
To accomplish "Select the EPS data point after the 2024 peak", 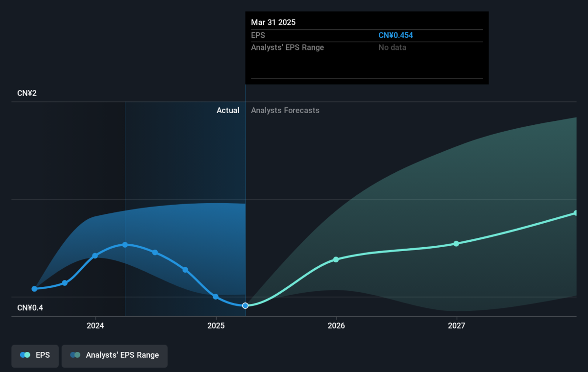I will (155, 253).
